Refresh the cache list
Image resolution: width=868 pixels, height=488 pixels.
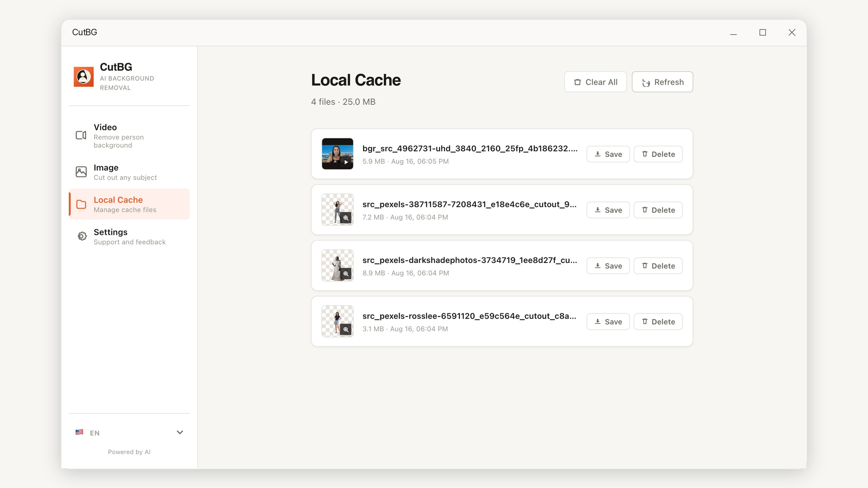663,82
